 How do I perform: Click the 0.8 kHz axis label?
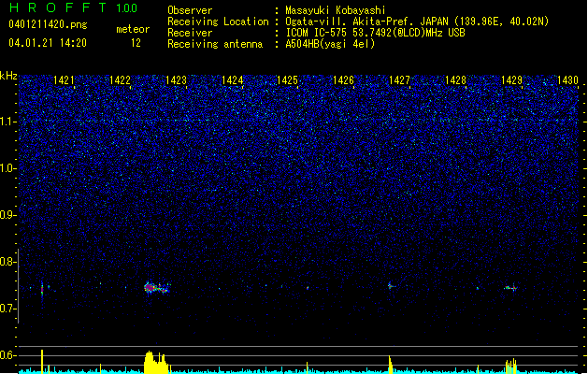pos(7,262)
